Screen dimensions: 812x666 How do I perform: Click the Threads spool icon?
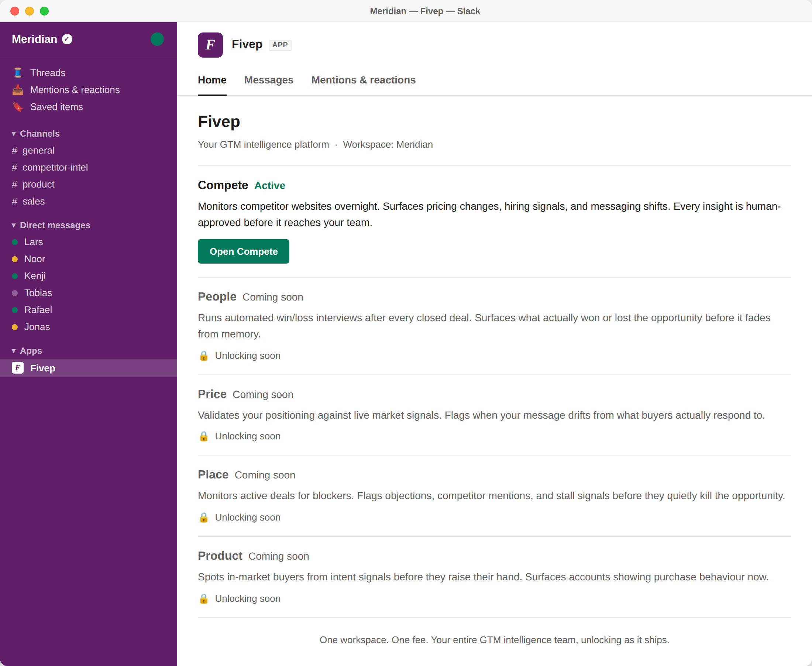point(18,73)
